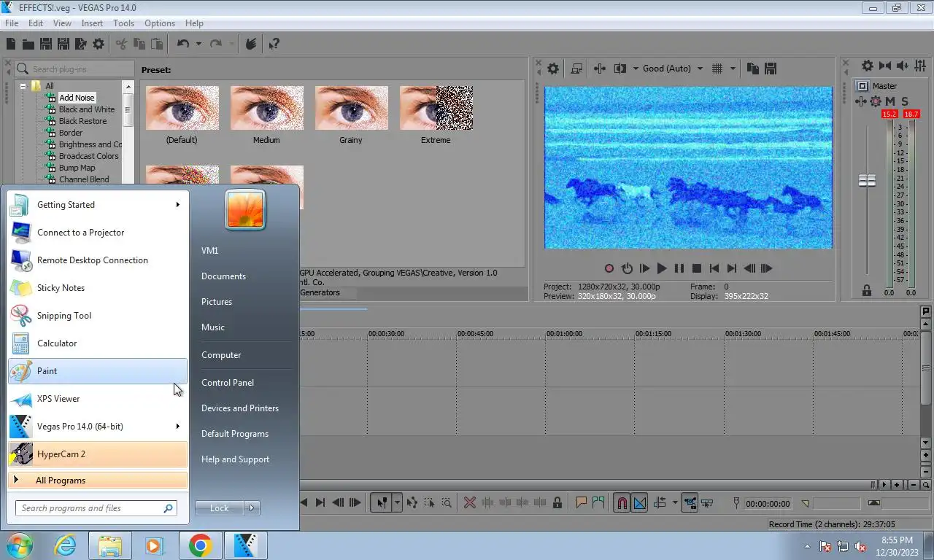Toggle the Dim Output speaker icon
934x560 pixels.
tap(903, 66)
